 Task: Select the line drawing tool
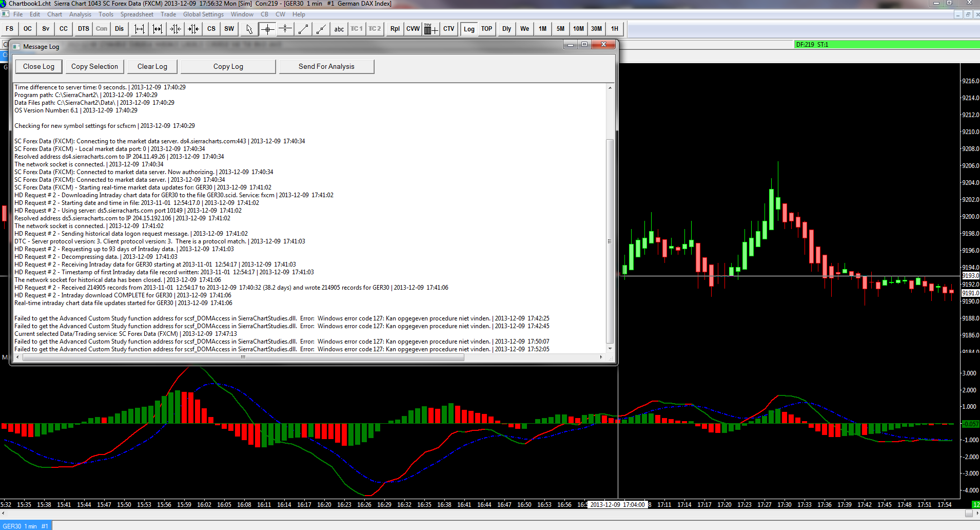tap(303, 29)
